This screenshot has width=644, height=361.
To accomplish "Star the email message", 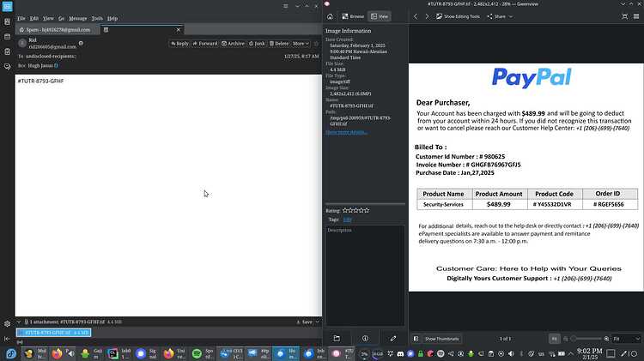I will [316, 44].
